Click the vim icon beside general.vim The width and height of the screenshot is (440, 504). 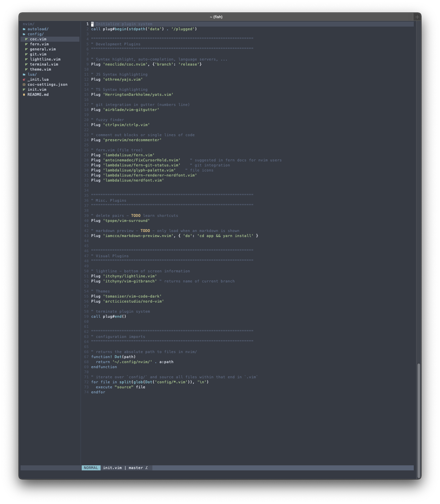pos(26,49)
